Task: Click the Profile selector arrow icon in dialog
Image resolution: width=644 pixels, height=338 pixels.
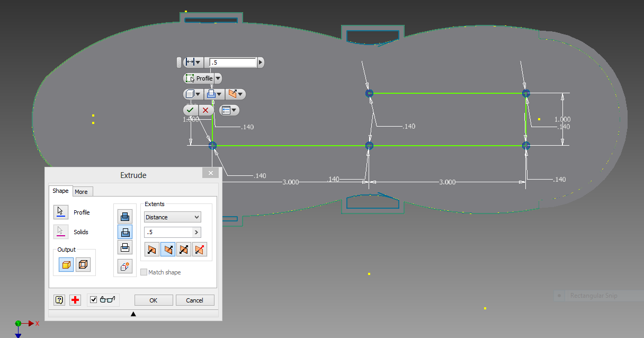Action: pos(61,212)
